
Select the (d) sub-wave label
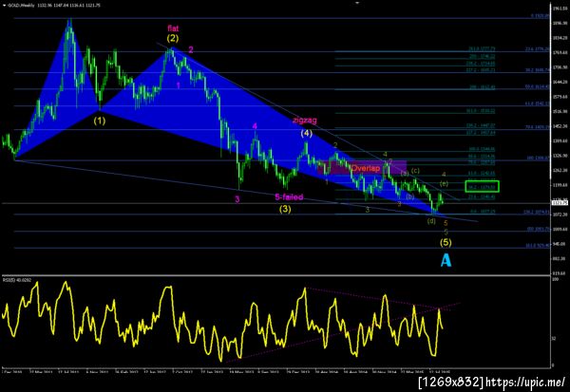[431, 220]
